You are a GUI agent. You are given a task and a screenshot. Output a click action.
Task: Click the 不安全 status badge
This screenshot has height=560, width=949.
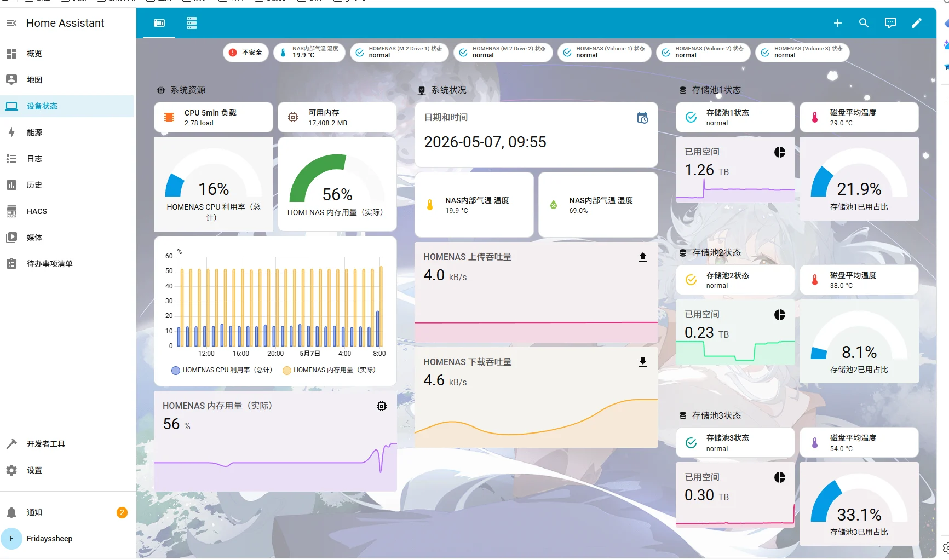point(246,53)
